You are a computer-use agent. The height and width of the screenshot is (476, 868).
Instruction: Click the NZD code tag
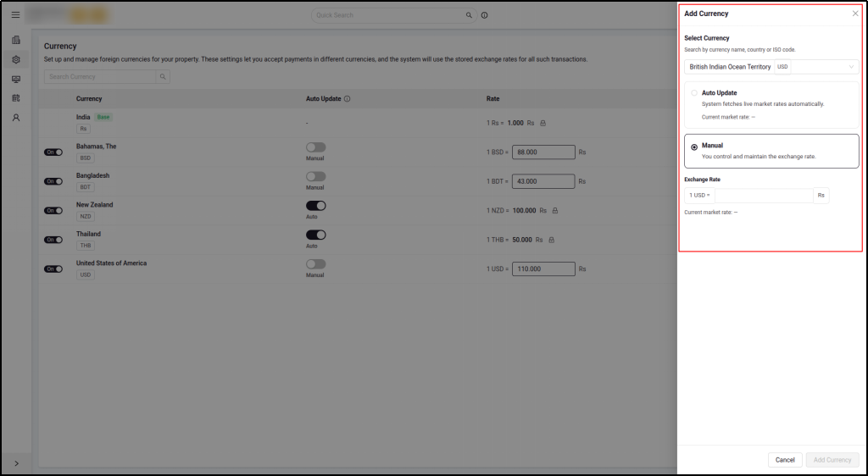(86, 217)
